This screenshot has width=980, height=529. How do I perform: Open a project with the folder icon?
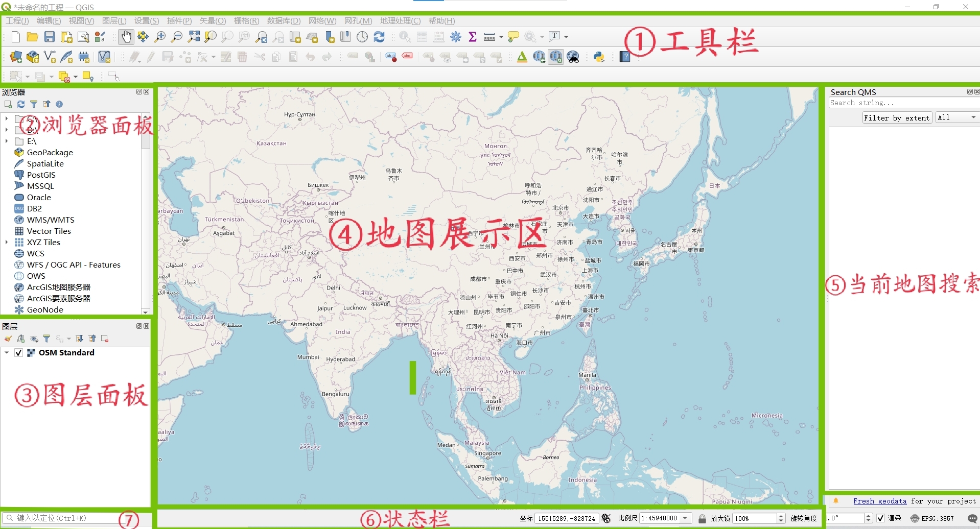pos(32,37)
